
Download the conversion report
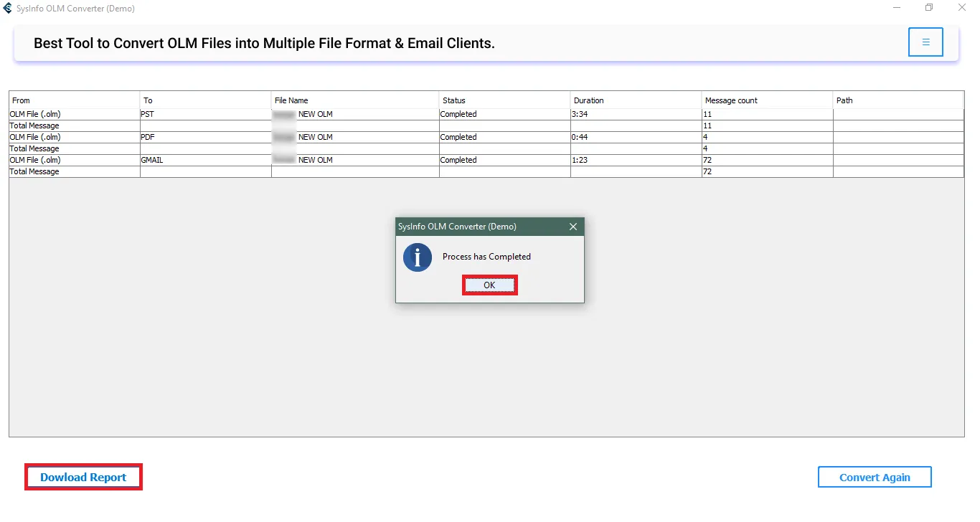[x=83, y=478]
